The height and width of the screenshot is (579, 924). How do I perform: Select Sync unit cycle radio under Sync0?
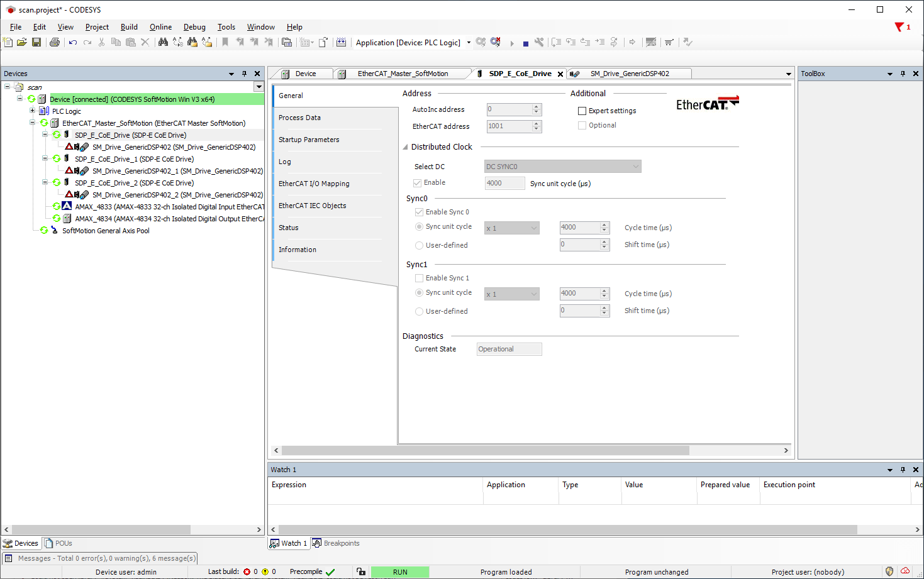click(x=419, y=227)
